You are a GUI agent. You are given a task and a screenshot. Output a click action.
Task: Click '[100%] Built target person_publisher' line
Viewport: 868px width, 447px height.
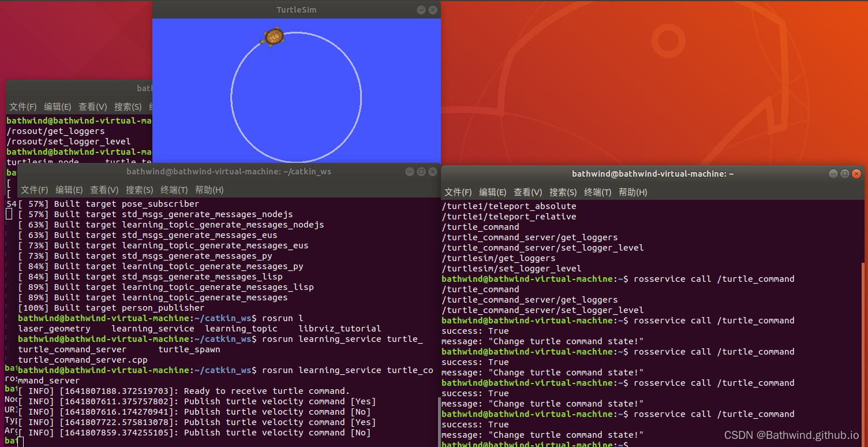(x=111, y=308)
